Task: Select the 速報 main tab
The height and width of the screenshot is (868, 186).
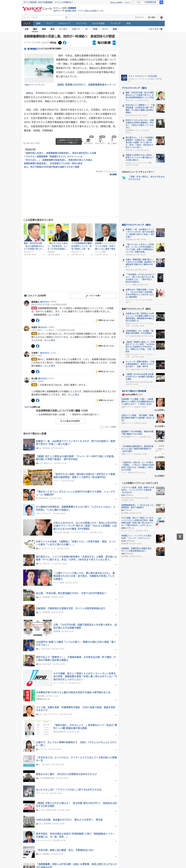Action: [x=38, y=24]
